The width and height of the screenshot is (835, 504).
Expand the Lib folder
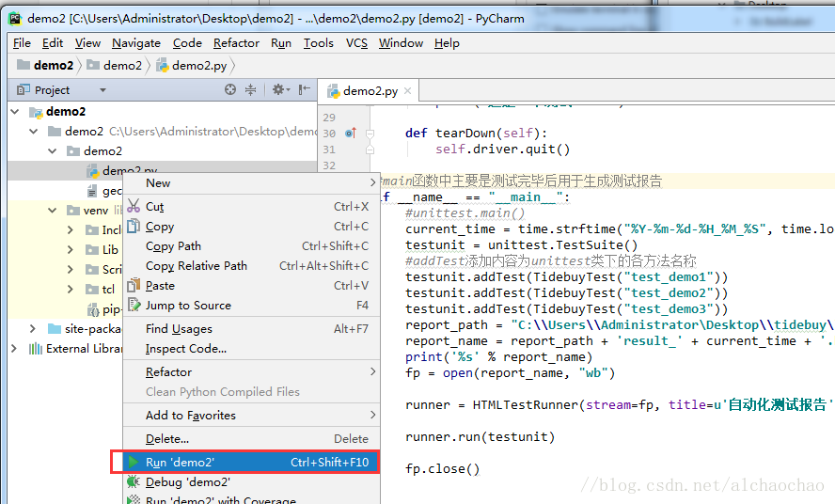click(x=71, y=249)
